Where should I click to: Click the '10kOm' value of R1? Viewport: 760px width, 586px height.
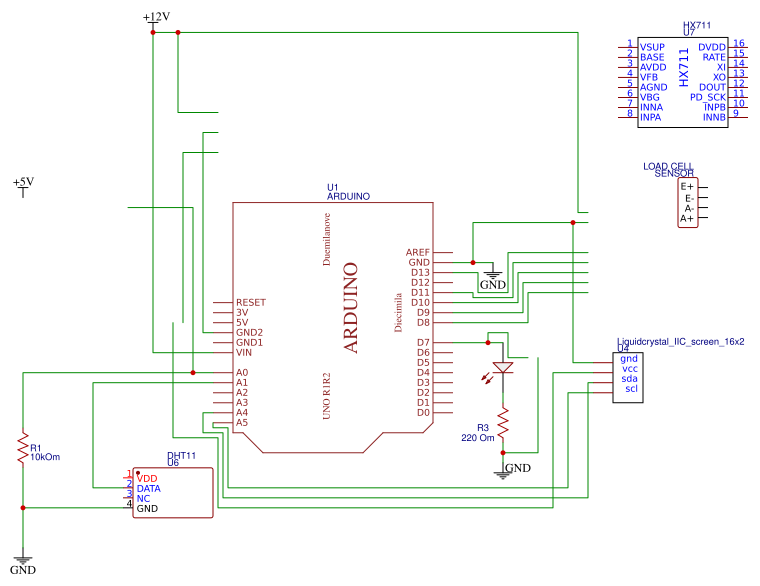click(x=45, y=457)
